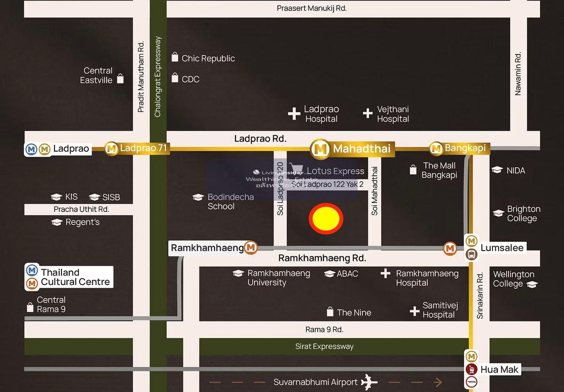
Task: Click the cross icon for Vejthani Hospital
Action: coord(368,113)
